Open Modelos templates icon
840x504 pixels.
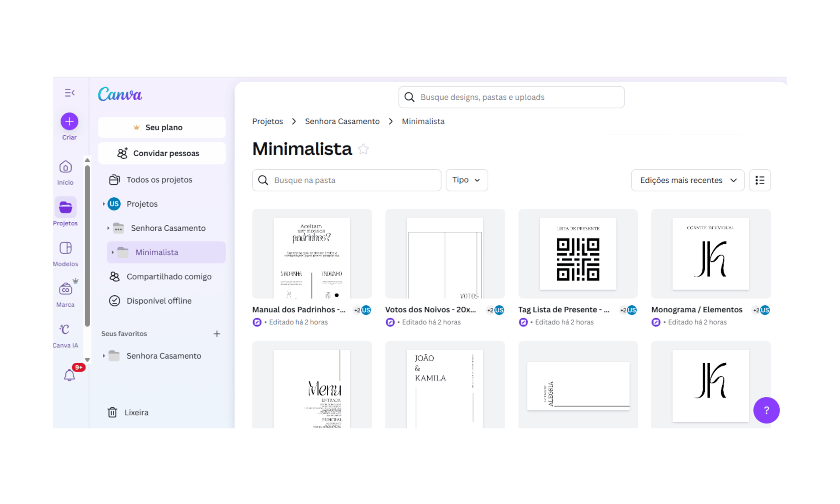[x=66, y=248]
